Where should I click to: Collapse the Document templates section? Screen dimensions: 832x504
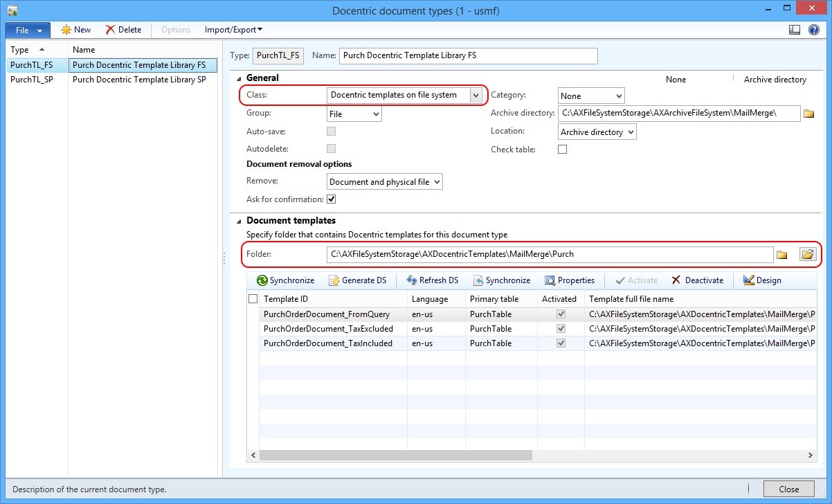point(239,221)
